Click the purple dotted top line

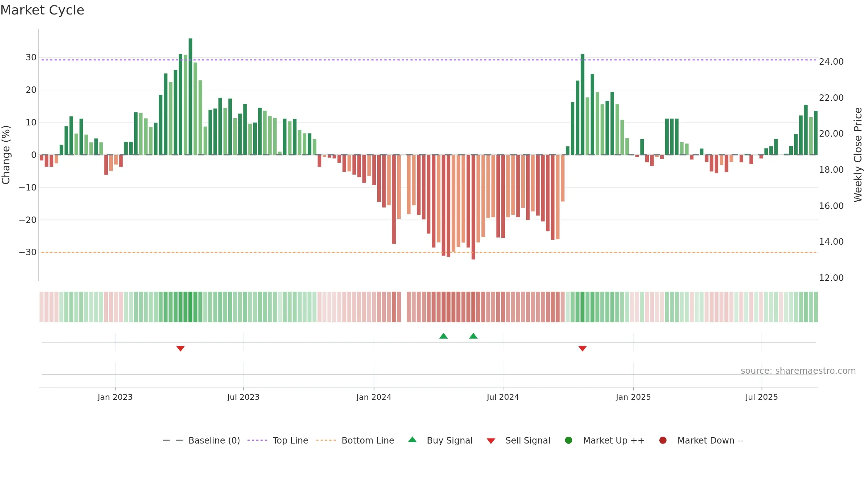pyautogui.click(x=429, y=60)
